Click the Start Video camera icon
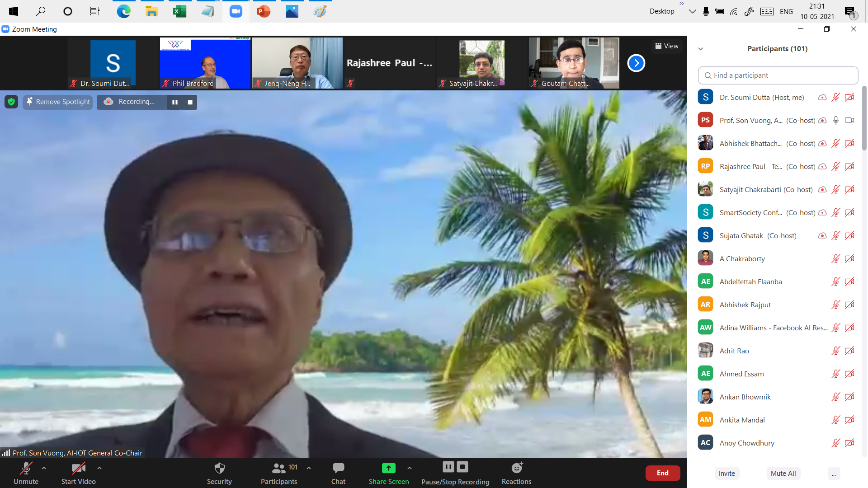Image resolution: width=868 pixels, height=488 pixels. [78, 468]
